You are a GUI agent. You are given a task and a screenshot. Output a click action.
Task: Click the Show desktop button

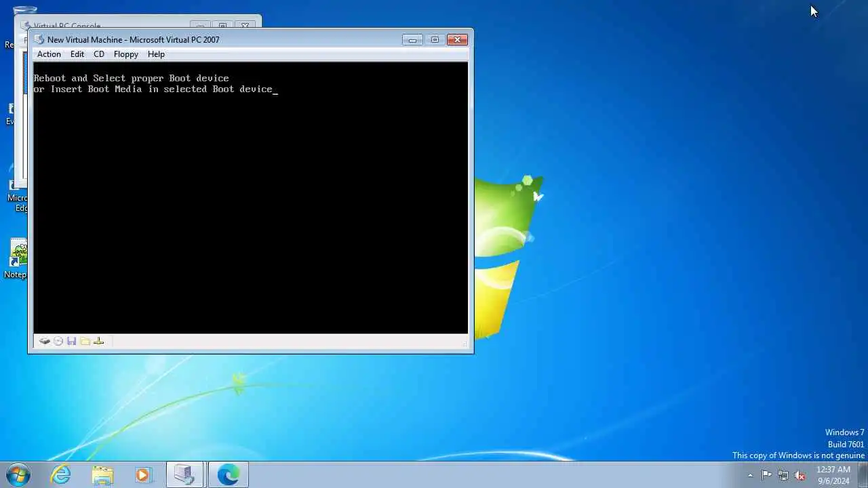(x=863, y=475)
